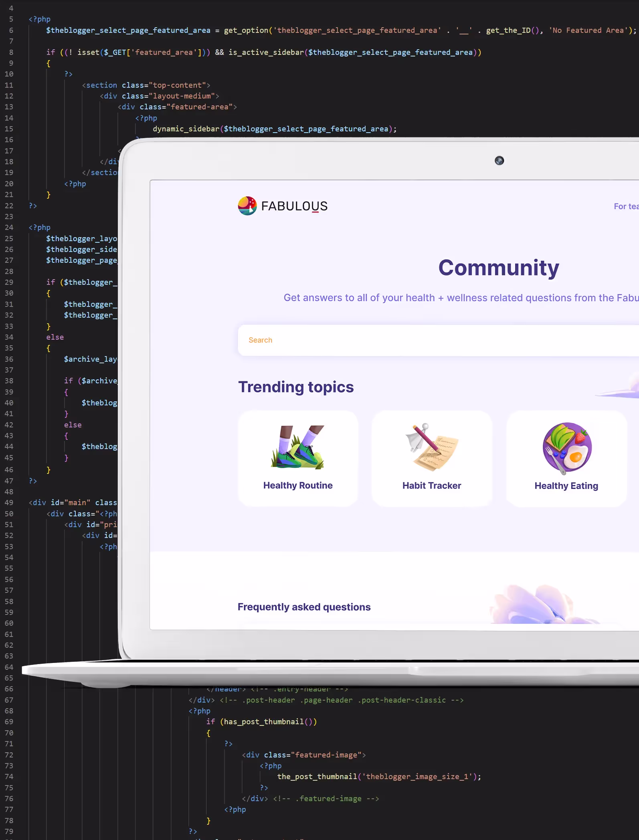Click 'div class="layout-medium"' on line 12
The image size is (639, 840).
[160, 96]
